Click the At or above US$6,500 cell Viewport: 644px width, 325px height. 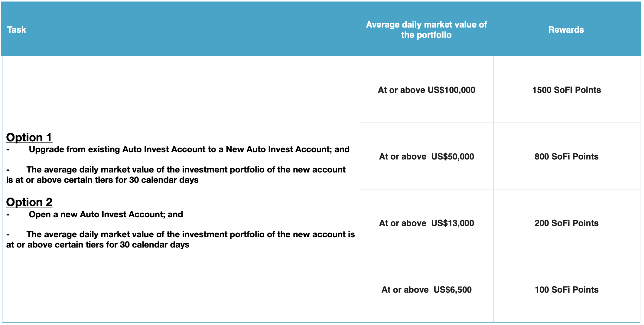click(426, 290)
